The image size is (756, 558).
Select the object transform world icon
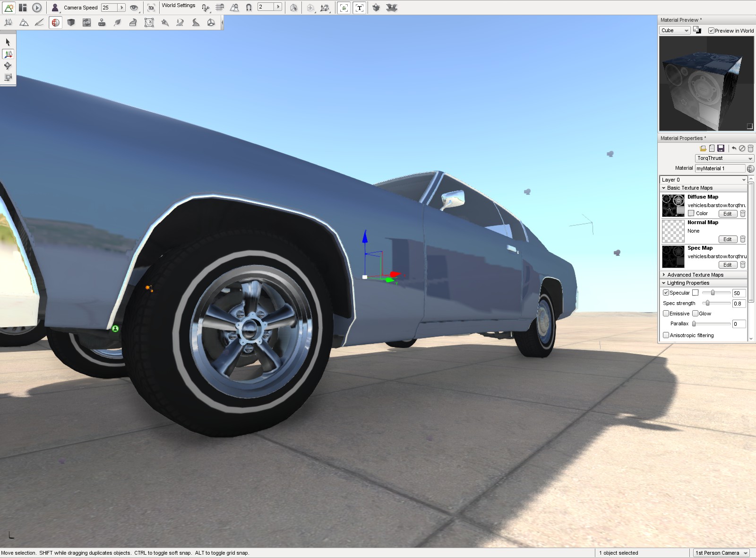click(325, 8)
